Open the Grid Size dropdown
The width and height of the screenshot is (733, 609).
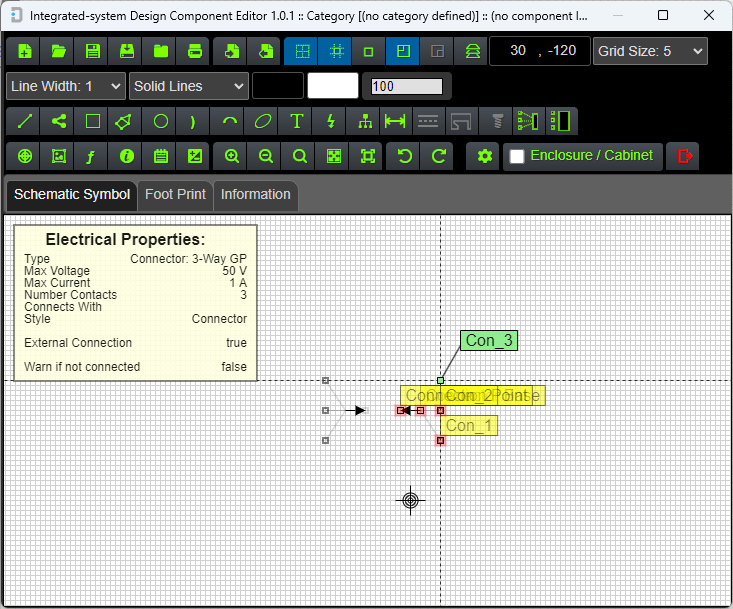[650, 51]
